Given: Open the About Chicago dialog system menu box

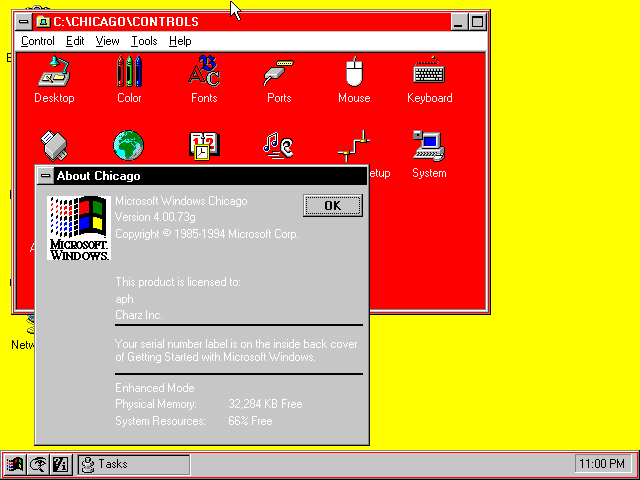Looking at the screenshot, I should tap(45, 176).
